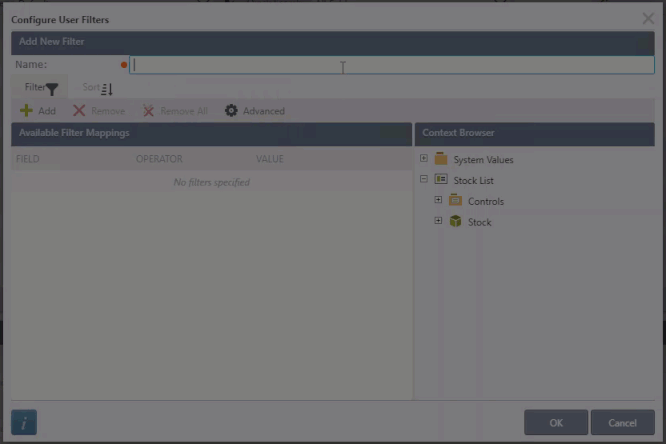Close the Configure User Filters dialog
The height and width of the screenshot is (444, 666).
click(x=648, y=18)
